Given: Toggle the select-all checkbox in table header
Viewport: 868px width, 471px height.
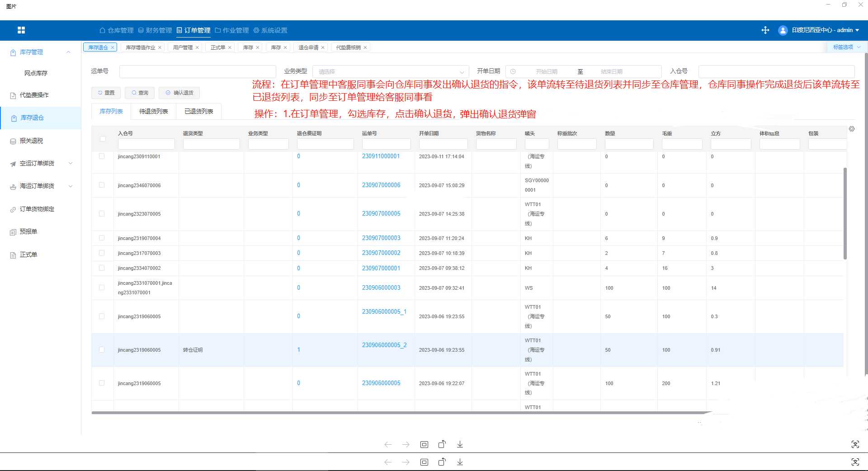Looking at the screenshot, I should click(x=103, y=139).
